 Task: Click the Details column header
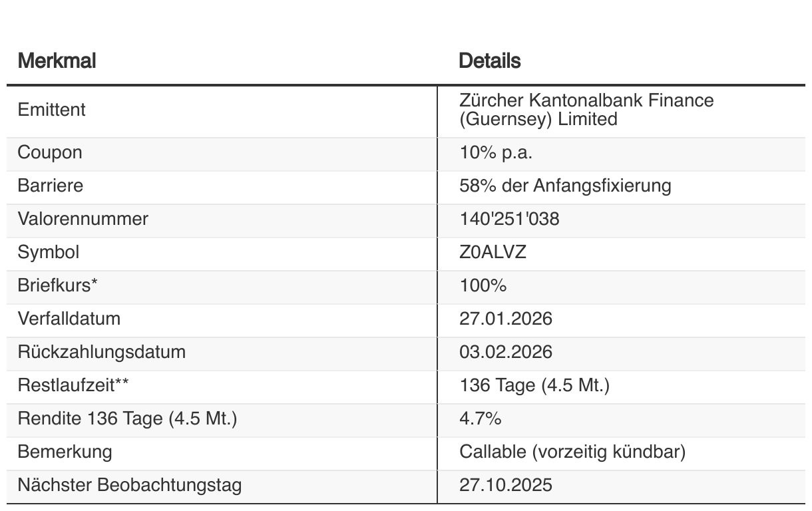pos(490,61)
